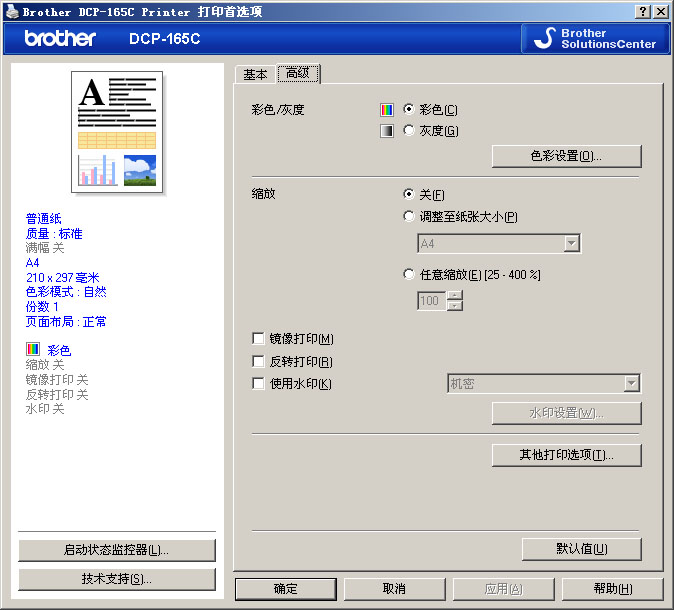Viewport: 674px width, 610px height.
Task: Click the color mode rainbow icon
Action: (387, 110)
